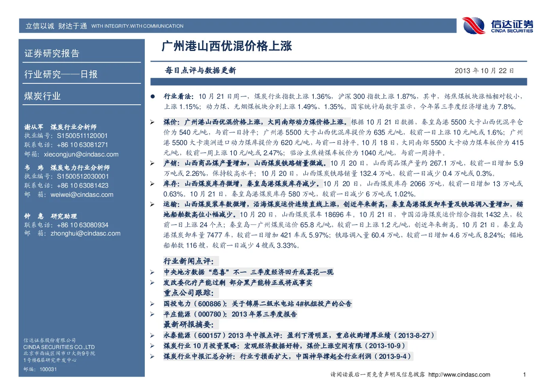Screen dimensions: 555x392
Task: Open 煤炭行业中报汇总分析 report line
Action: tap(288, 356)
